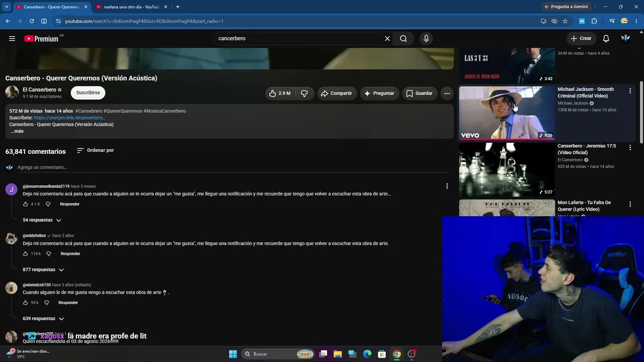Open a new browser tab

point(178,7)
